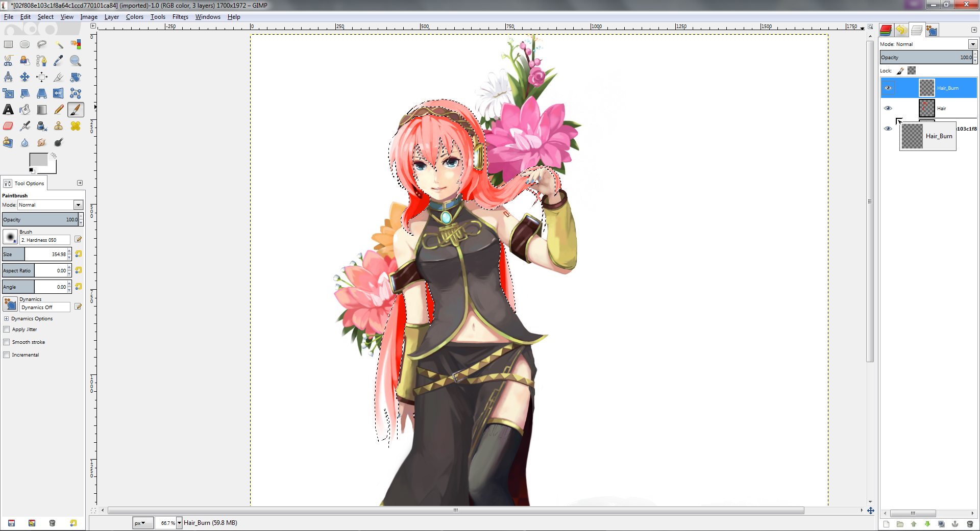Open the zoom percentage dropdown
Viewport: 980px width, 531px height.
point(179,523)
